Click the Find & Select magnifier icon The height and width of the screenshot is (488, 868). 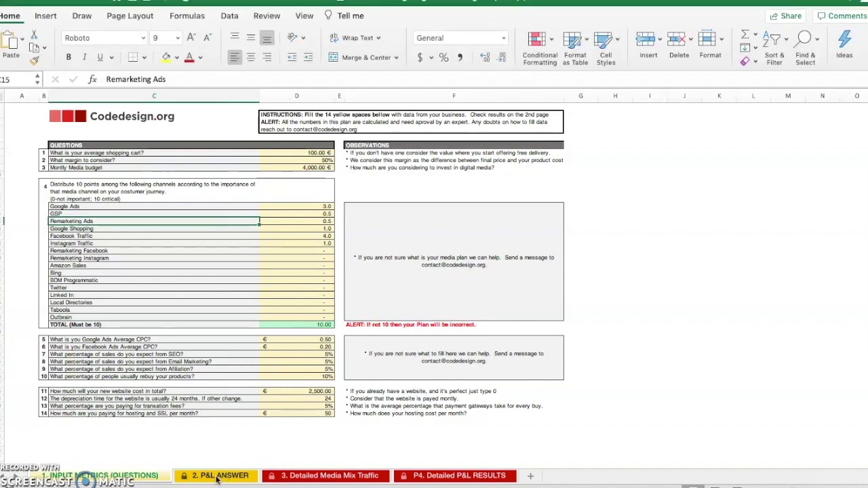(805, 40)
